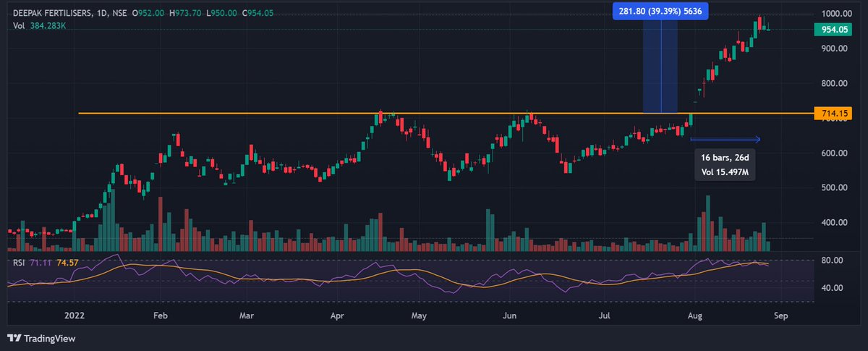Click the Aug time axis label
Screen dimensions: 868x351
(695, 316)
